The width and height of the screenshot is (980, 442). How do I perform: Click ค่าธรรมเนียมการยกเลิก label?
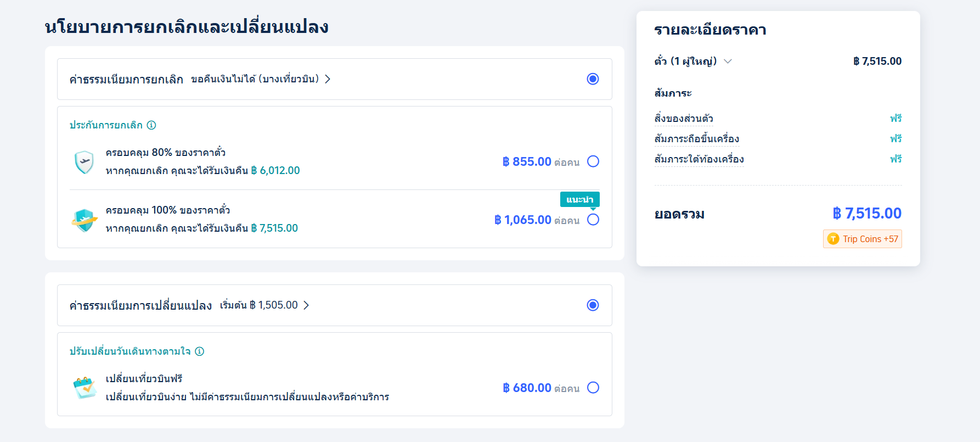coord(126,80)
